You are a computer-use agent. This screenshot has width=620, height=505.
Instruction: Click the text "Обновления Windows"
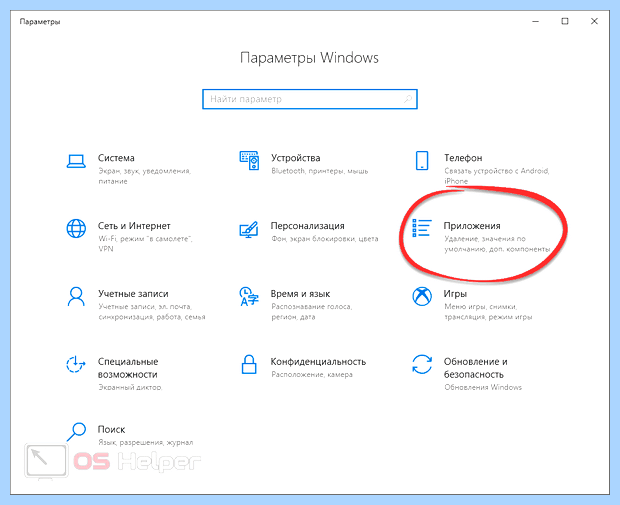coord(483,387)
